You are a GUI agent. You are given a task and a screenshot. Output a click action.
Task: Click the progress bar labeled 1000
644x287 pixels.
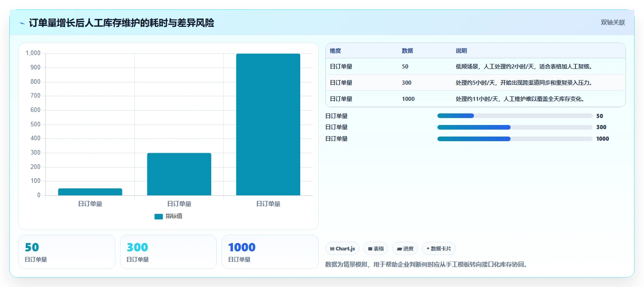point(515,138)
